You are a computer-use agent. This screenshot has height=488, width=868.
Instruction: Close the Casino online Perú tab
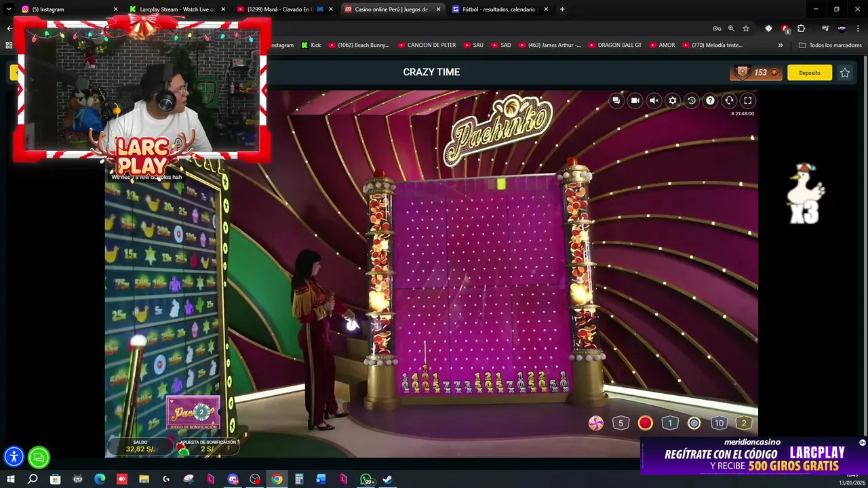pyautogui.click(x=438, y=9)
